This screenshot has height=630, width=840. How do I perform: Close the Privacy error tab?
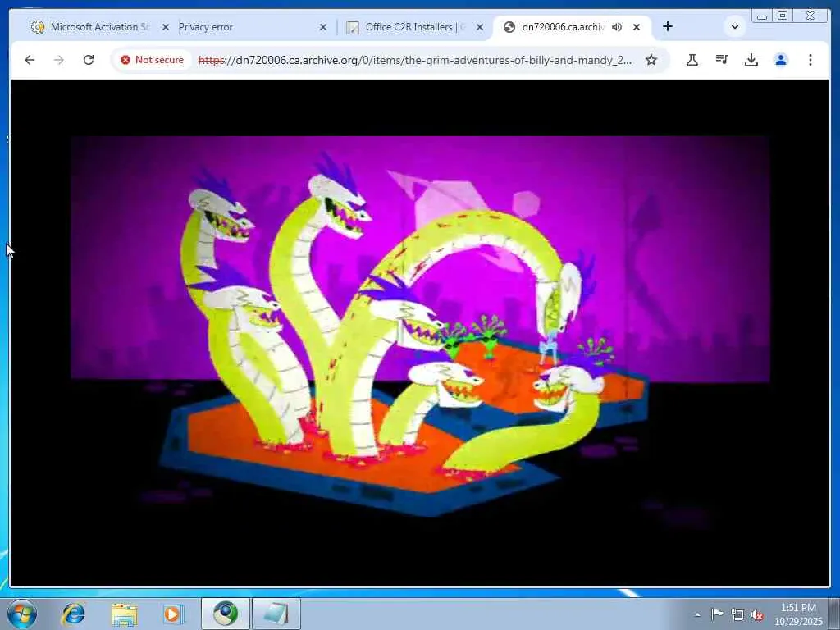pyautogui.click(x=323, y=27)
